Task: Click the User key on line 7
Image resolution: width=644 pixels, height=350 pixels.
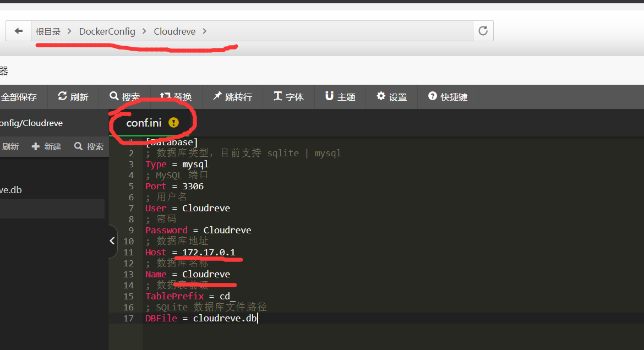Action: [x=156, y=208]
